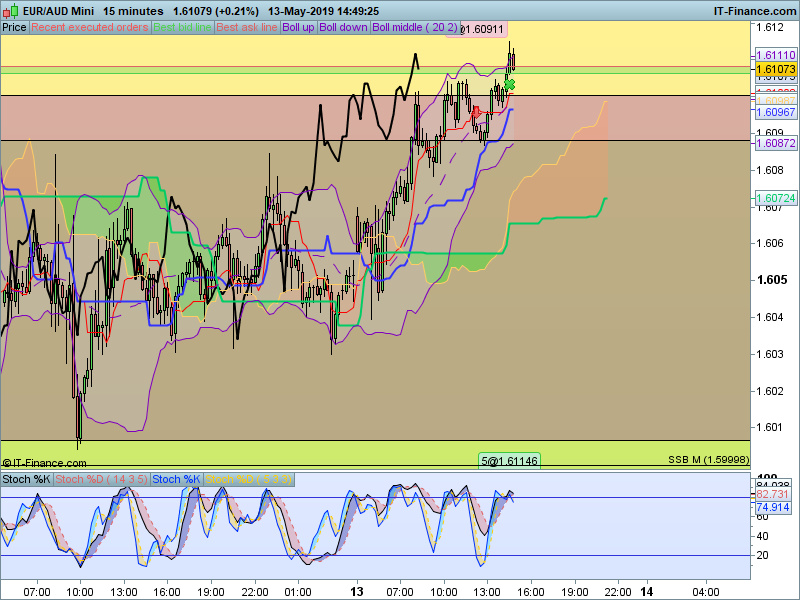
Task: Click the 20 stochastic axis value
Action: (762, 555)
